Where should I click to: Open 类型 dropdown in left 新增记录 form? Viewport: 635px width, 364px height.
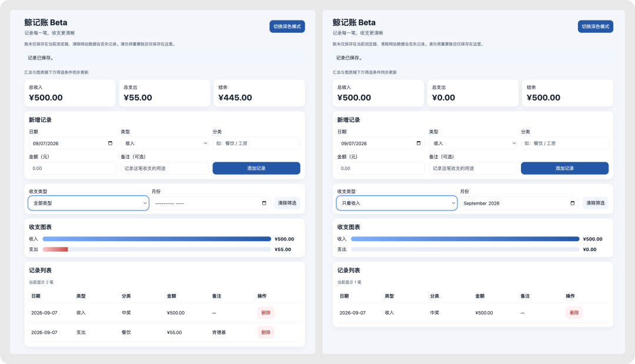165,143
